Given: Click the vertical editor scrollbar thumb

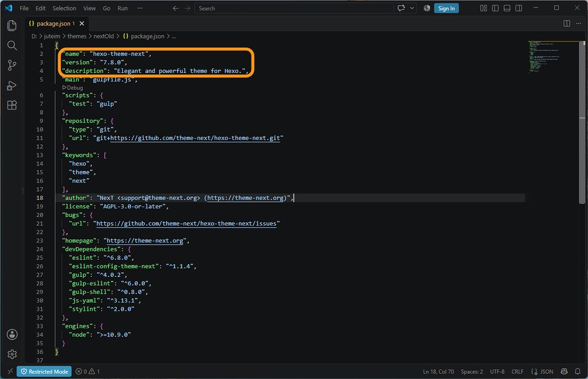Looking at the screenshot, I should coord(582,122).
